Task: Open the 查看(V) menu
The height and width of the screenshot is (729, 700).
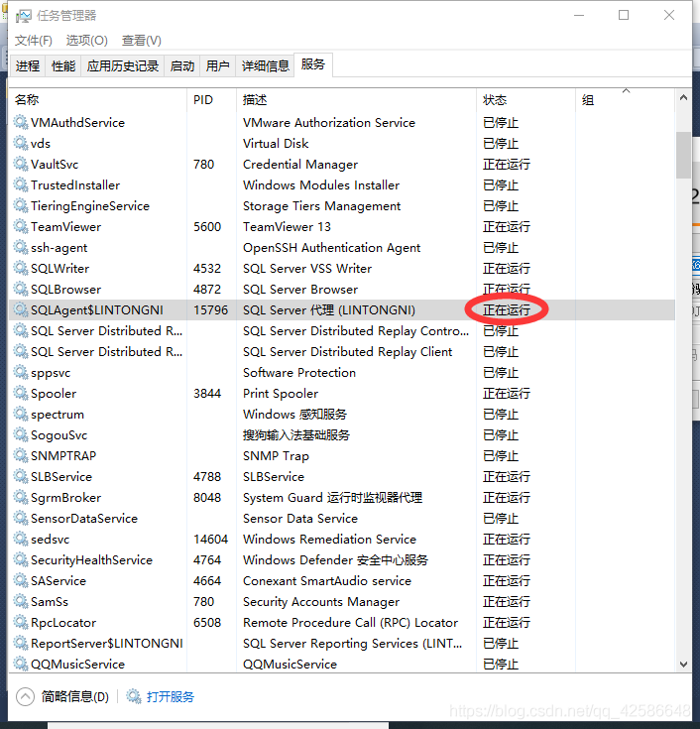Action: [x=141, y=41]
